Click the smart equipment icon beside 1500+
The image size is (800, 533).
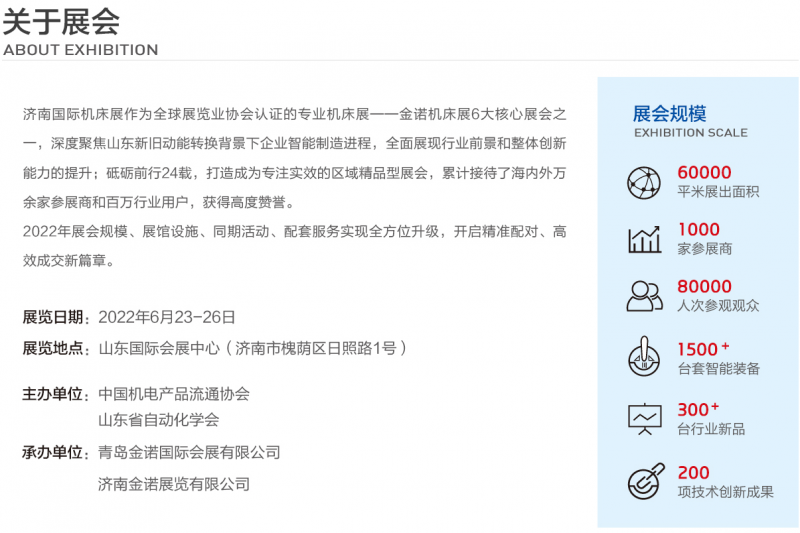(644, 357)
